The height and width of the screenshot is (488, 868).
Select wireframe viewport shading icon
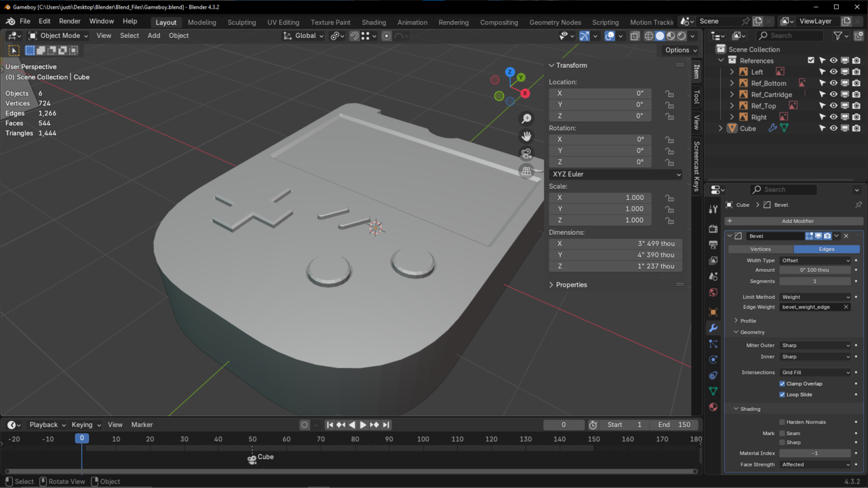(x=649, y=36)
